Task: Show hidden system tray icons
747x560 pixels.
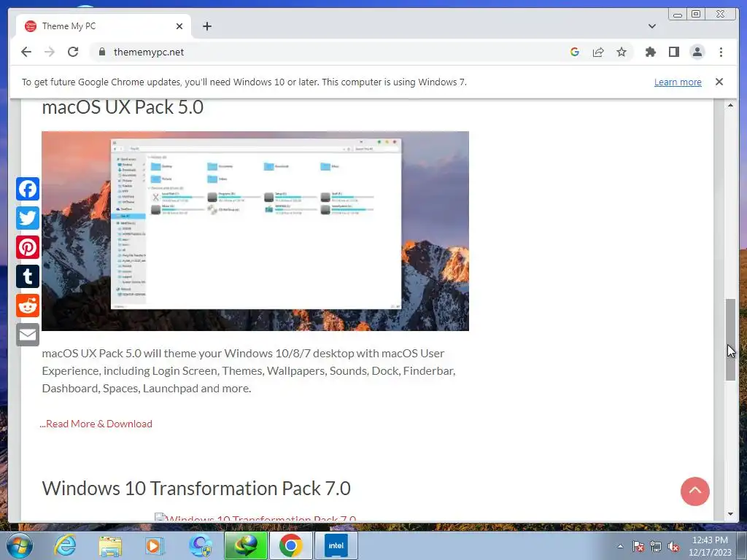Action: click(620, 546)
